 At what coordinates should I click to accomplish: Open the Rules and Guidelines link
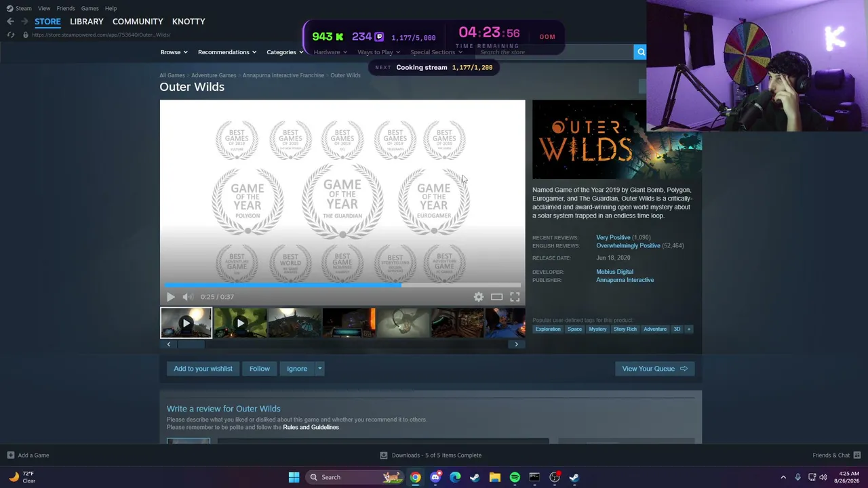point(311,428)
